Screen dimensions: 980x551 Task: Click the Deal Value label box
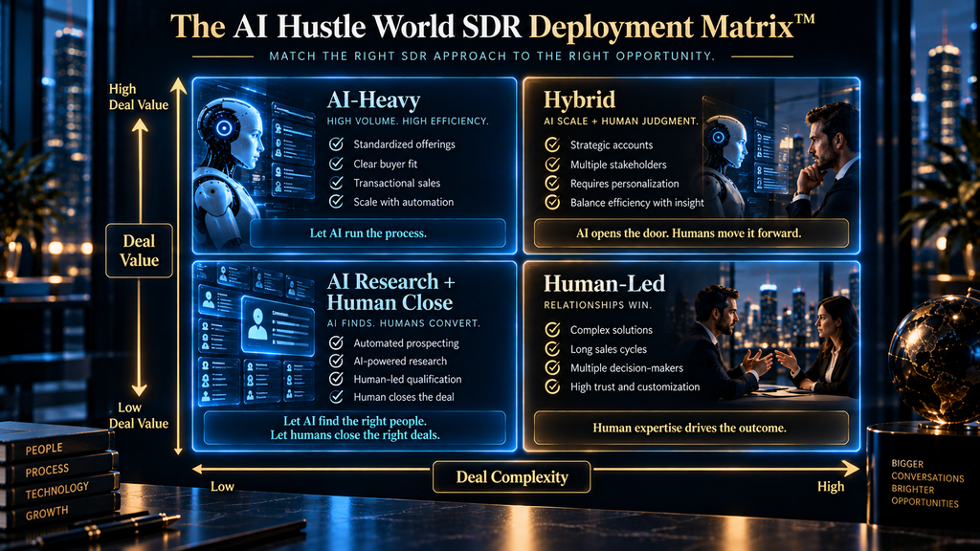click(x=139, y=251)
